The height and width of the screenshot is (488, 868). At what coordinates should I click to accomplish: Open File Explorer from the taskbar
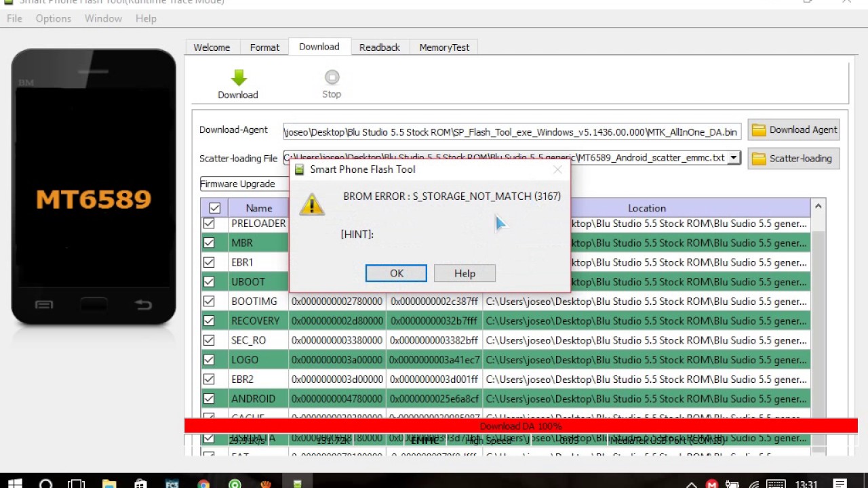coord(108,484)
